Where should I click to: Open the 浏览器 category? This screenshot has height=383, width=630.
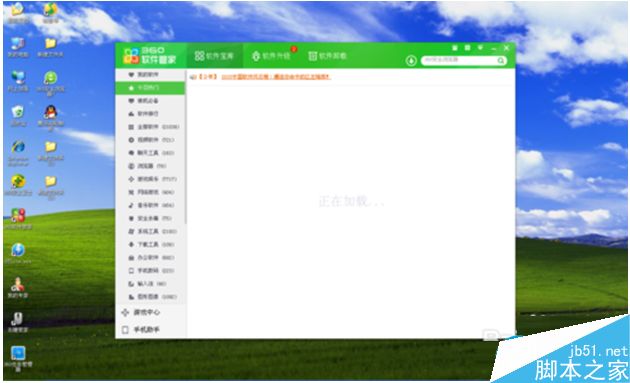150,166
